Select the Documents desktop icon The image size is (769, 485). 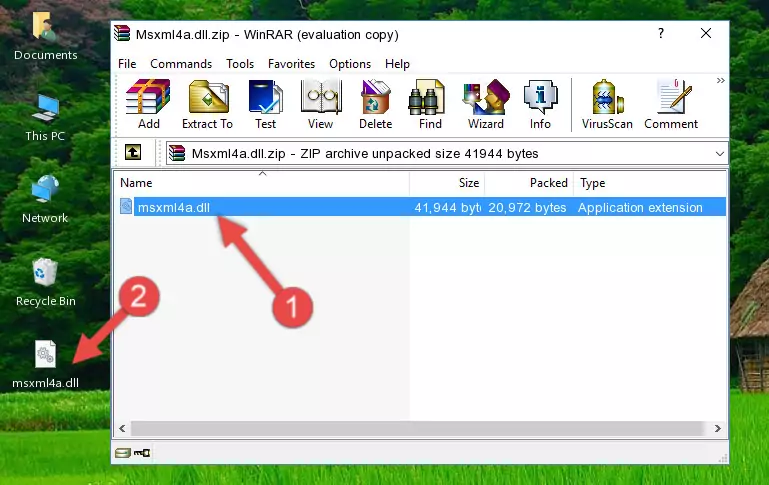pos(45,36)
